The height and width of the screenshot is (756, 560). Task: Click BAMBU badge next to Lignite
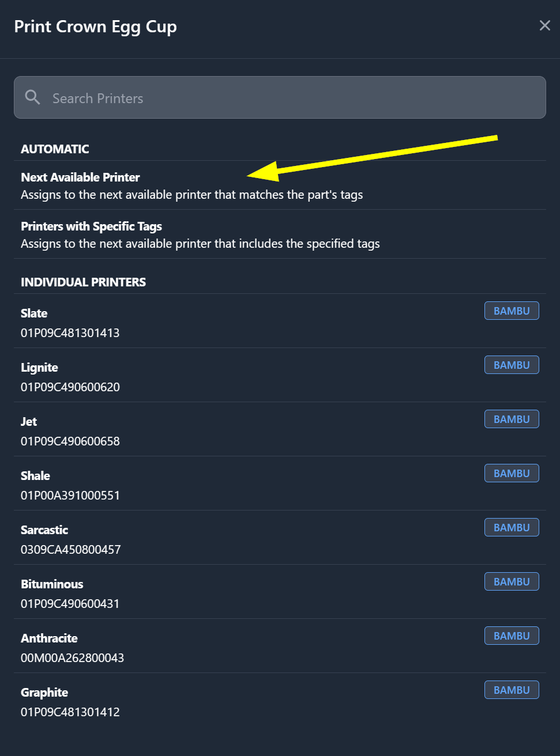(x=512, y=365)
